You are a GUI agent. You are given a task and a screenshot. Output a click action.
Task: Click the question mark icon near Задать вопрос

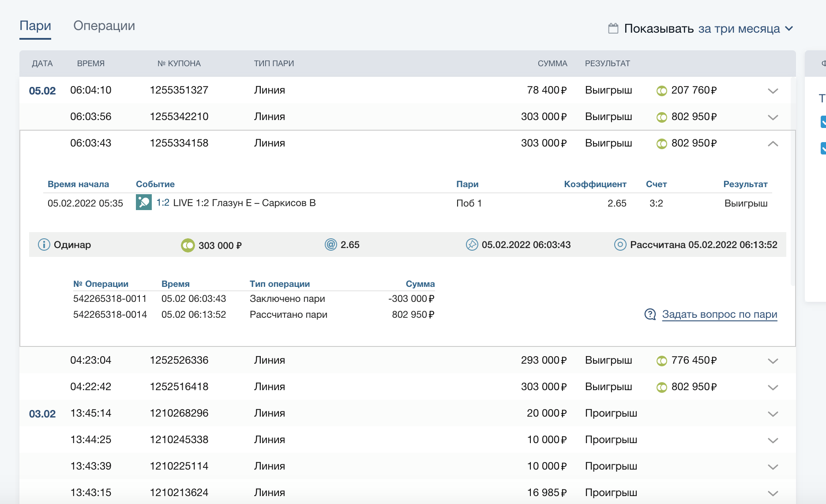click(650, 314)
